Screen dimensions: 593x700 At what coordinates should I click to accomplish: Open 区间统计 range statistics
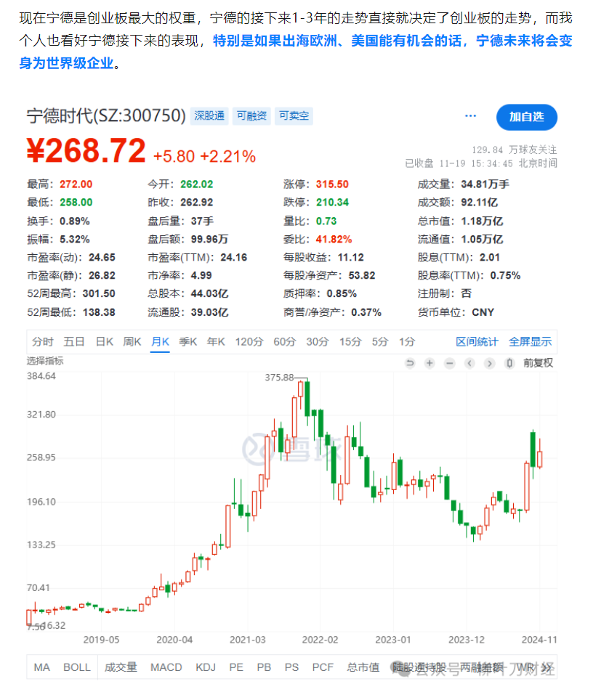[477, 342]
